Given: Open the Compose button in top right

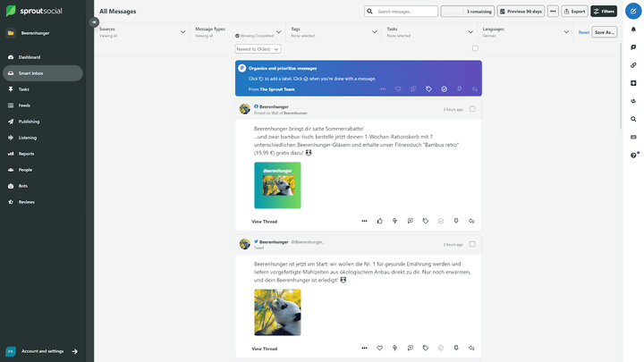Looking at the screenshot, I should click(633, 11).
